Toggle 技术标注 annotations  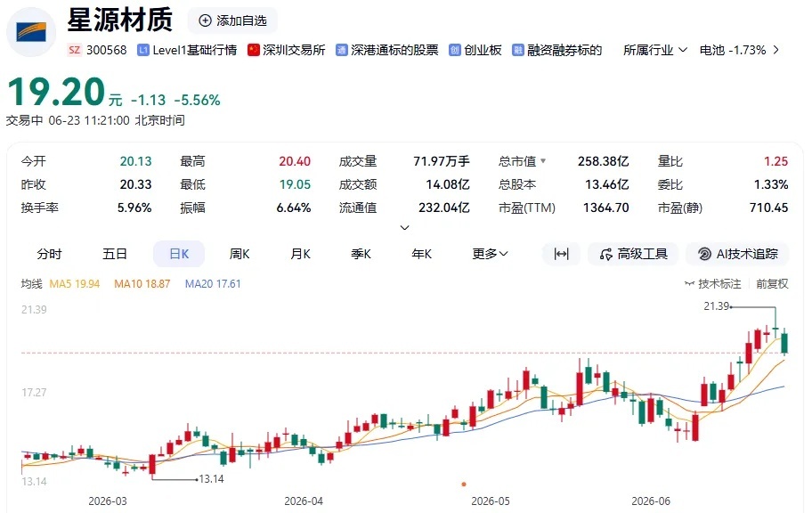coord(712,283)
